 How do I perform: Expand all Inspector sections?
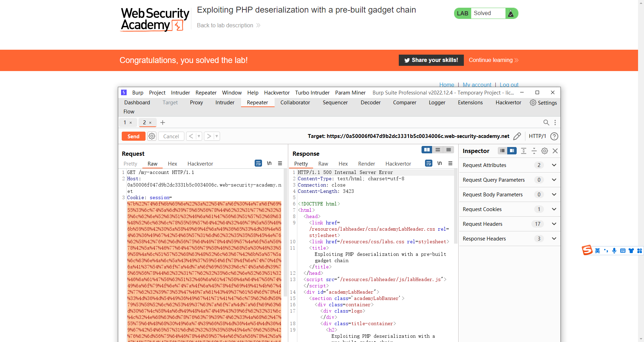pos(524,151)
